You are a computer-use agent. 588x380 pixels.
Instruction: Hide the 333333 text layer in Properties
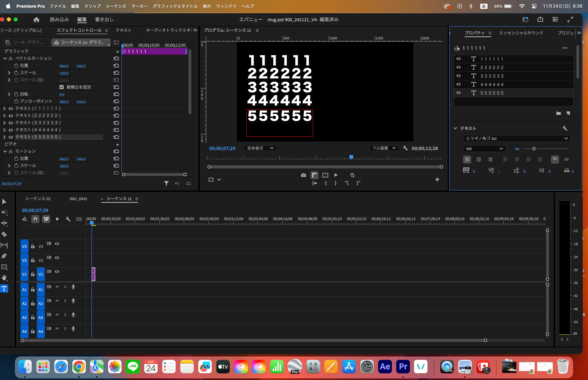point(459,76)
